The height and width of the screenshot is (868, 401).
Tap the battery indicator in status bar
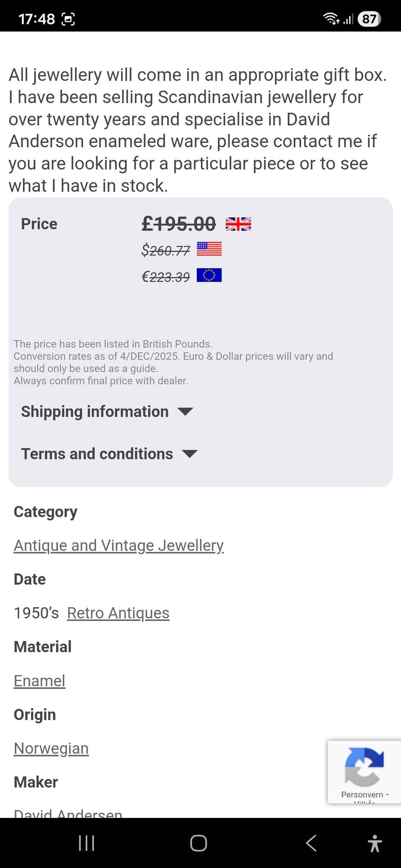point(369,19)
